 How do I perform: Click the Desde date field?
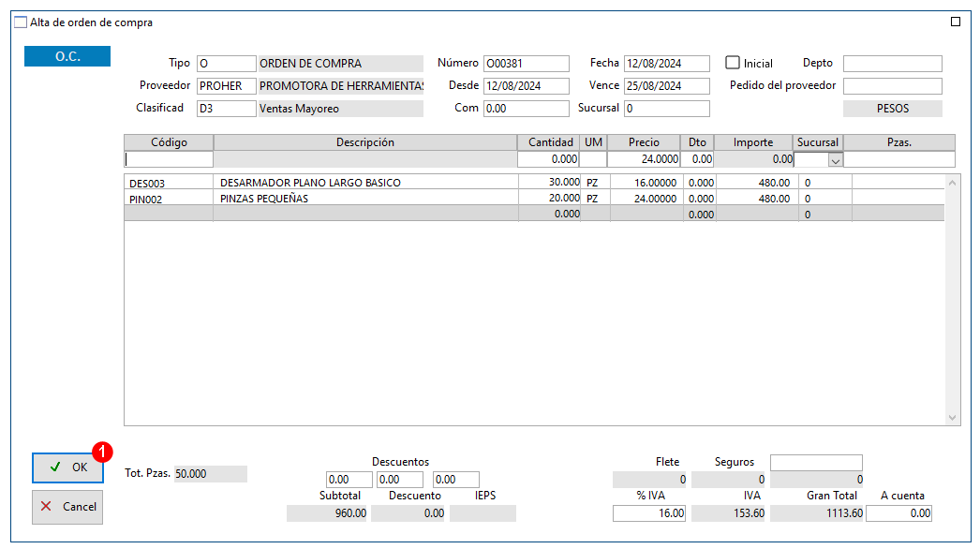527,85
